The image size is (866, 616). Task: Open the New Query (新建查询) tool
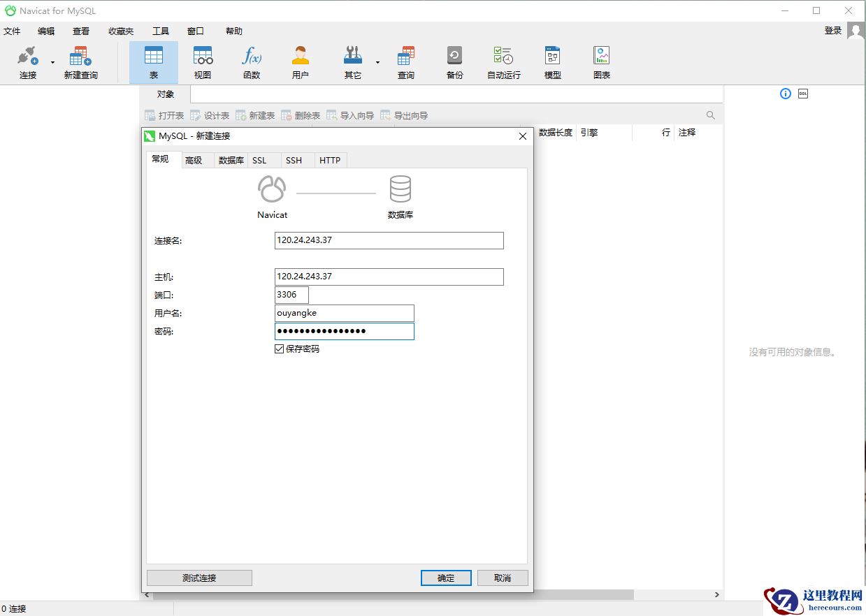point(80,61)
